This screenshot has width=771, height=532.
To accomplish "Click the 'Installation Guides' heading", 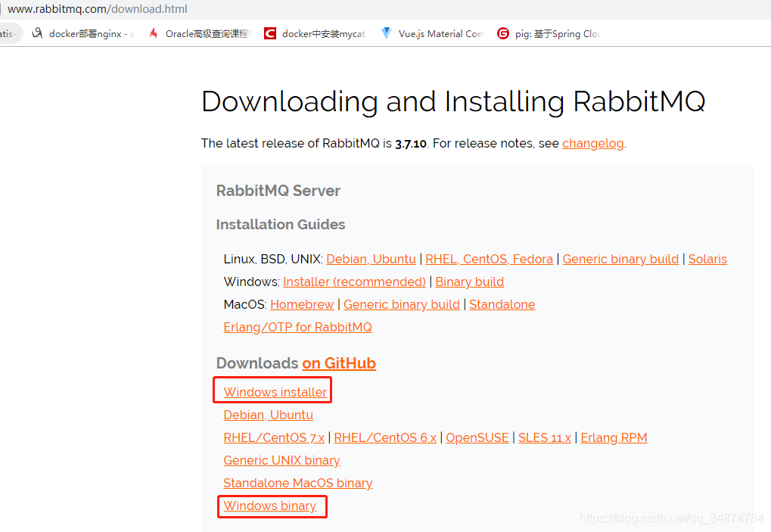I will tap(281, 225).
